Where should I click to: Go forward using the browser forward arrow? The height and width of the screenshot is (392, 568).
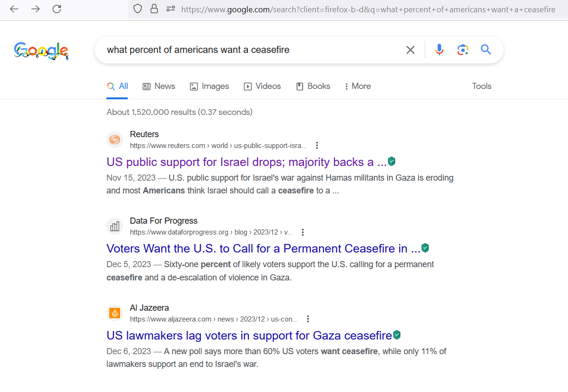[35, 9]
